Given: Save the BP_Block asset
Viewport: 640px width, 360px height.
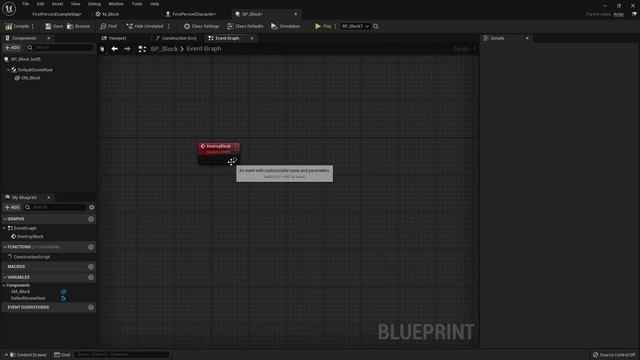Looking at the screenshot, I should [54, 26].
